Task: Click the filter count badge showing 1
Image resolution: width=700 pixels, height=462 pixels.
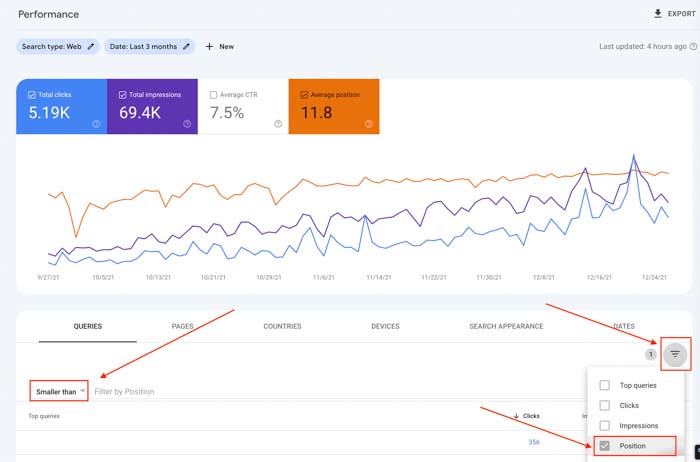Action: point(651,354)
